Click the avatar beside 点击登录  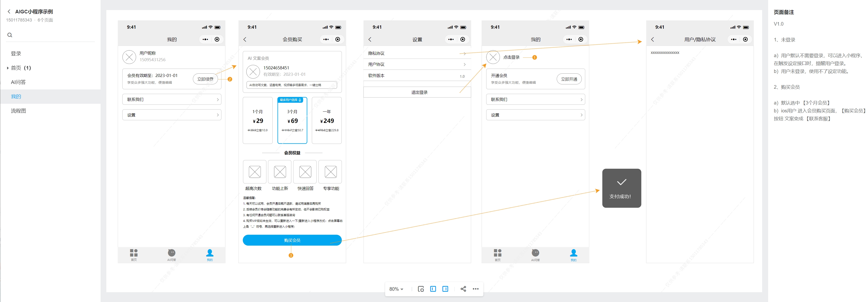pos(493,57)
